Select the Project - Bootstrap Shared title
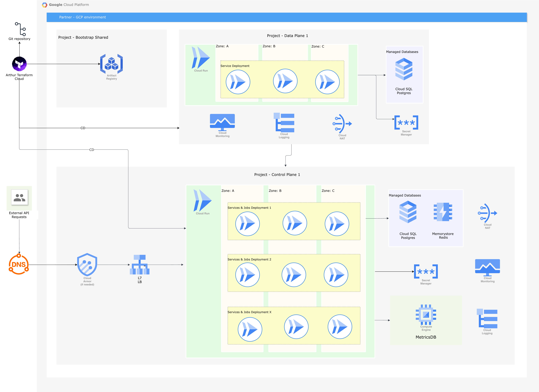The height and width of the screenshot is (392, 539). [x=83, y=37]
